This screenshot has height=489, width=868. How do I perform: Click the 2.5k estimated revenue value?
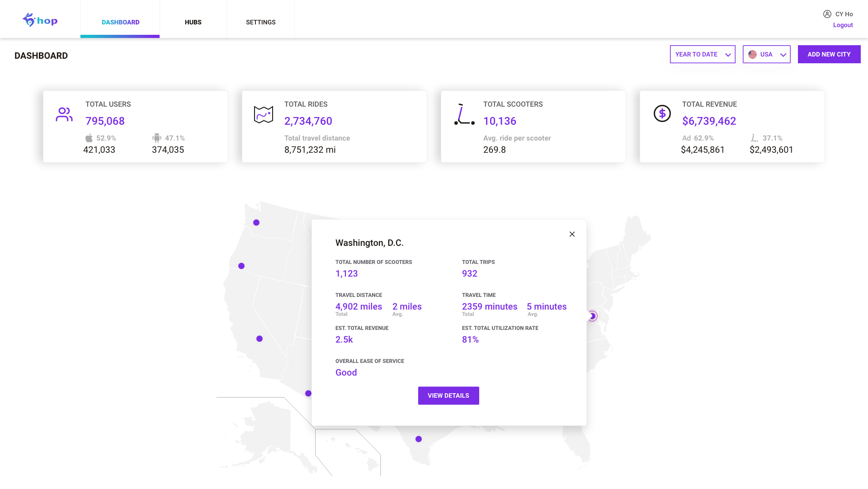click(x=344, y=339)
